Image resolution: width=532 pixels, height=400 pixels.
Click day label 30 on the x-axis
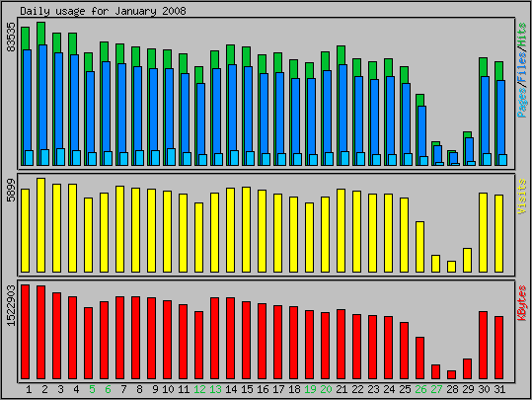click(x=484, y=389)
